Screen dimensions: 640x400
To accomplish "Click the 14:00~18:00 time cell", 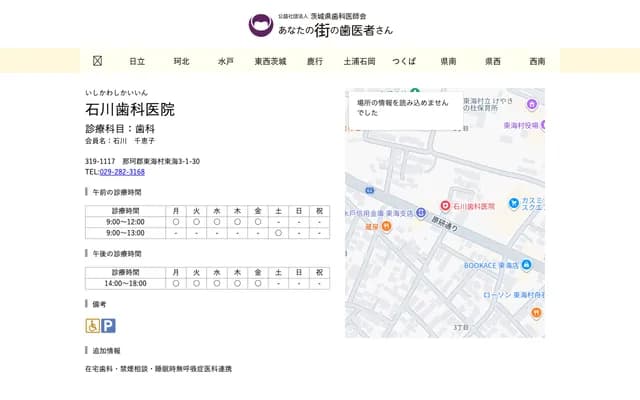I will click(125, 283).
